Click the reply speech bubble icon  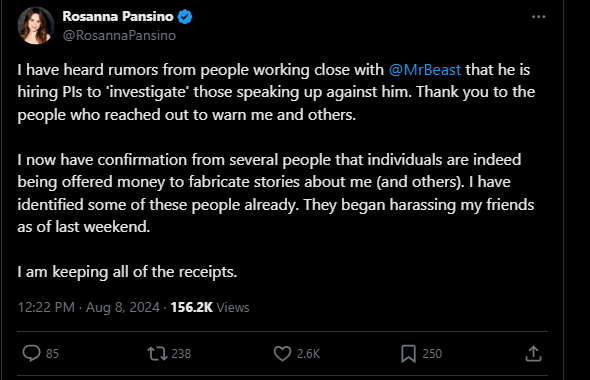tap(31, 354)
